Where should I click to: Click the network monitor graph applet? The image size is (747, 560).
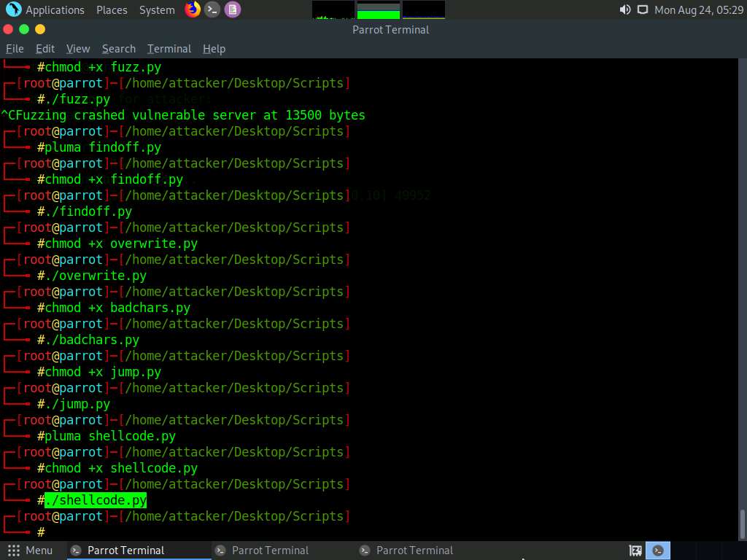[x=424, y=9]
